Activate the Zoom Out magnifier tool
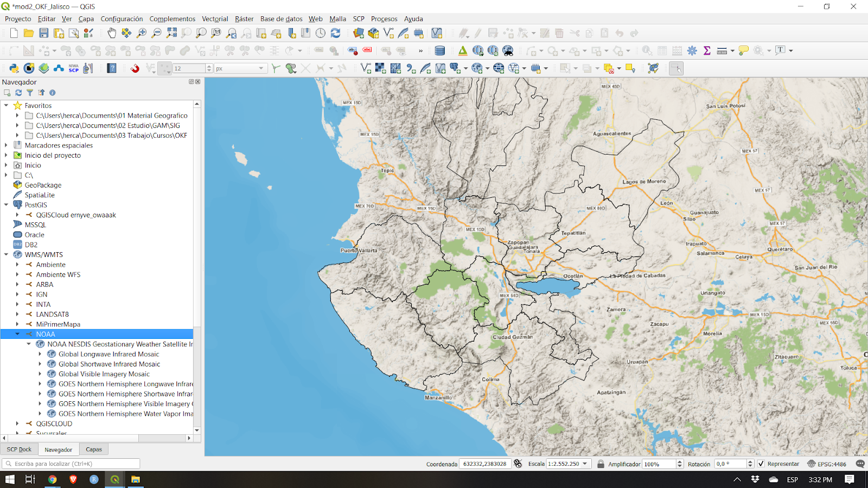This screenshot has width=868, height=488. point(157,33)
